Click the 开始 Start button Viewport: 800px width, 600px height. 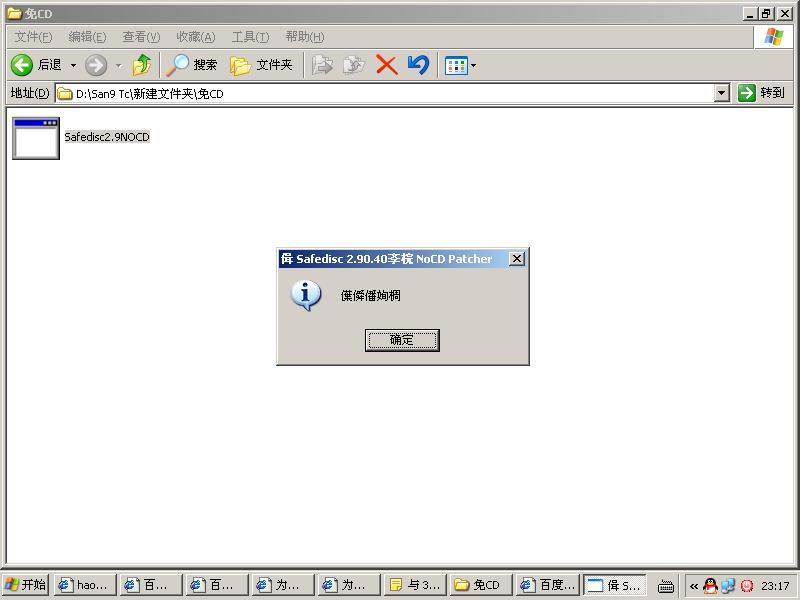25,585
